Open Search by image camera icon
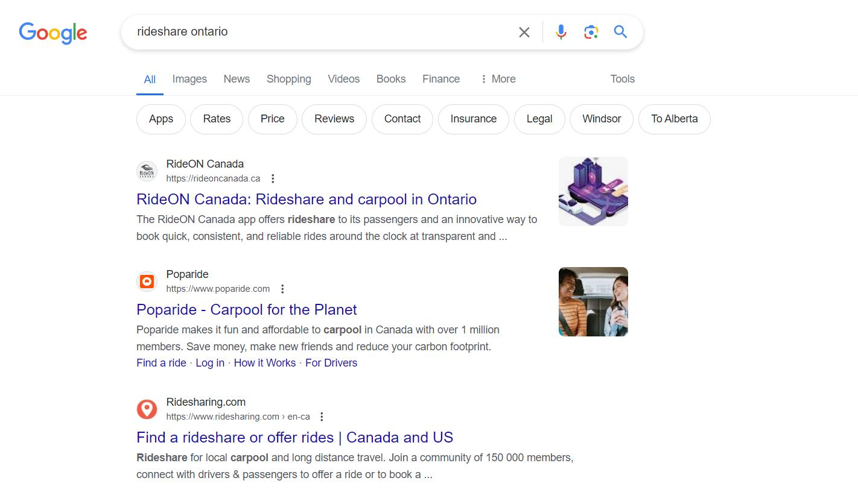Image resolution: width=858 pixels, height=504 pixels. pos(591,32)
